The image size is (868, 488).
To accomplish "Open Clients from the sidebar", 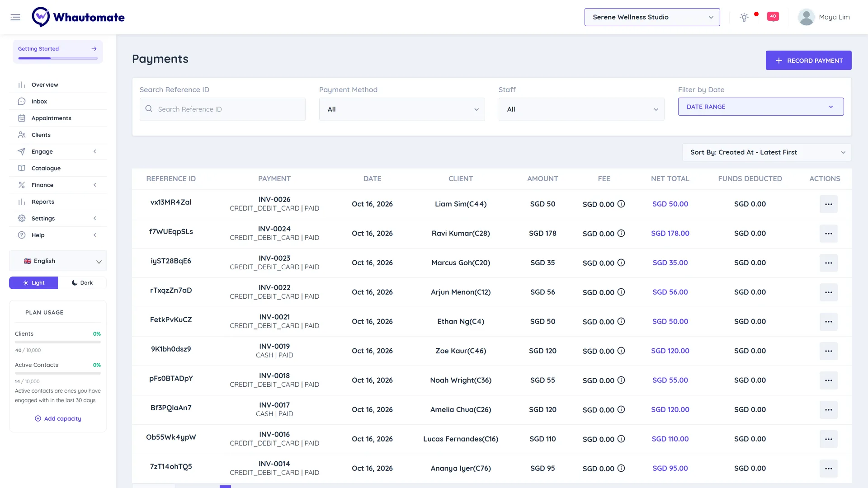I will [x=58, y=135].
